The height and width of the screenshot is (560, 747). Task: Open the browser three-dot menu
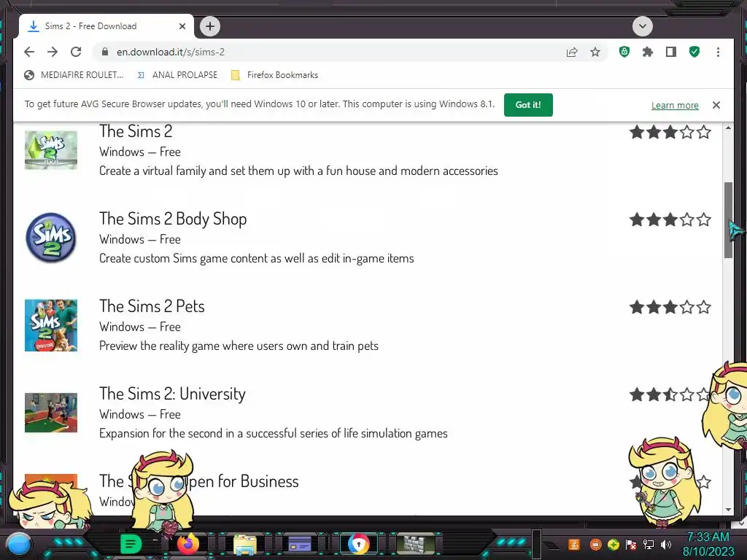coord(718,52)
